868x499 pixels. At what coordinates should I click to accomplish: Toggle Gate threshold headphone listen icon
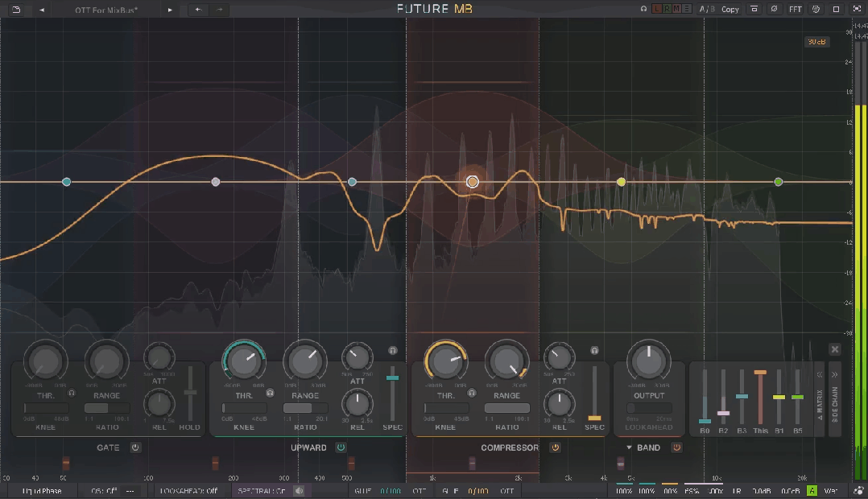[x=72, y=394]
